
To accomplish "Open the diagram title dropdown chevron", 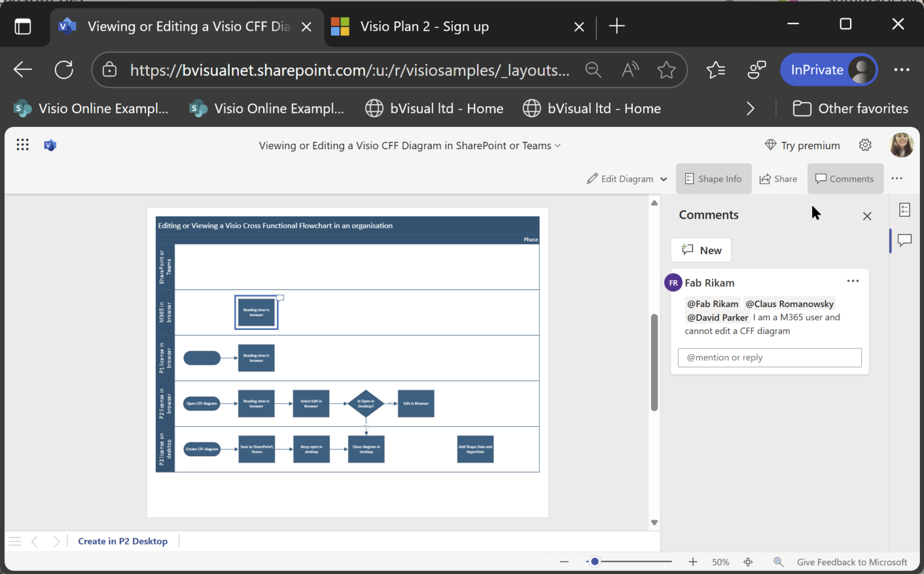I will coord(558,145).
